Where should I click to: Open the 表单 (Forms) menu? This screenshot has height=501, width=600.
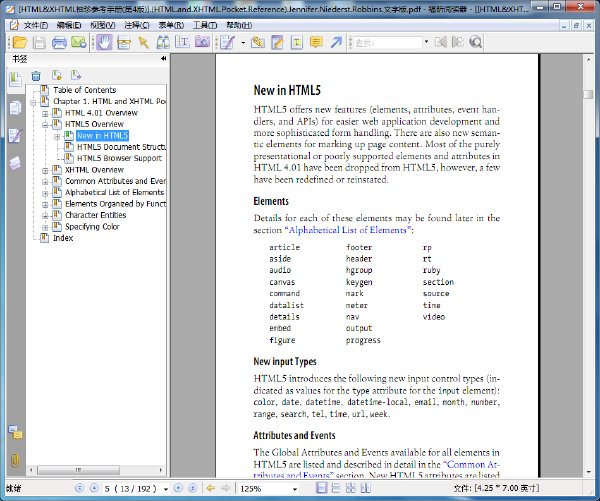point(171,25)
